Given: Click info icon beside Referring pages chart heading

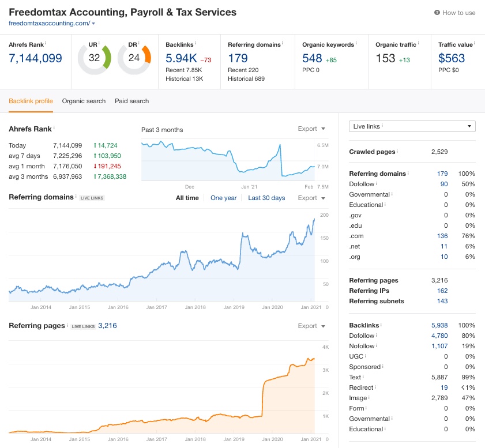Looking at the screenshot, I should click(x=67, y=325).
